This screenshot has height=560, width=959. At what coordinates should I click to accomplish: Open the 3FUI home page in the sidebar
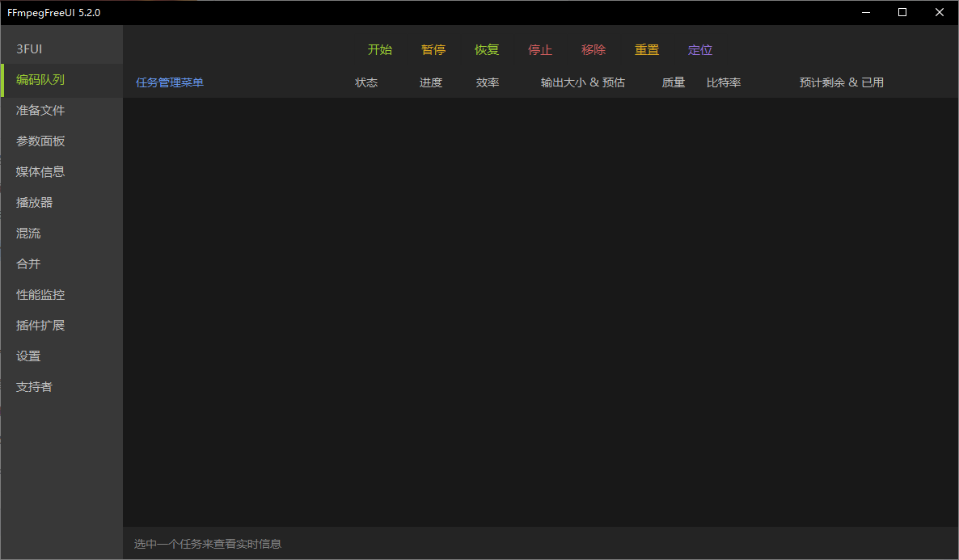tap(30, 49)
